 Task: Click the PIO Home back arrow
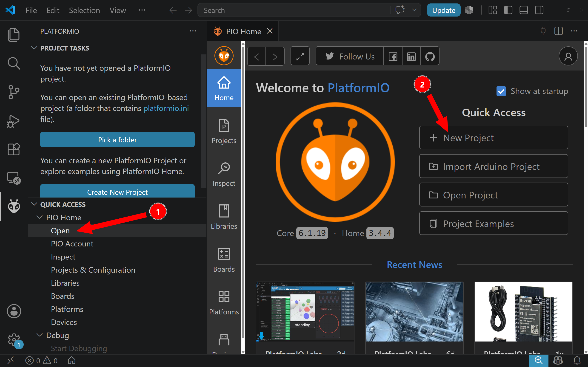[257, 56]
